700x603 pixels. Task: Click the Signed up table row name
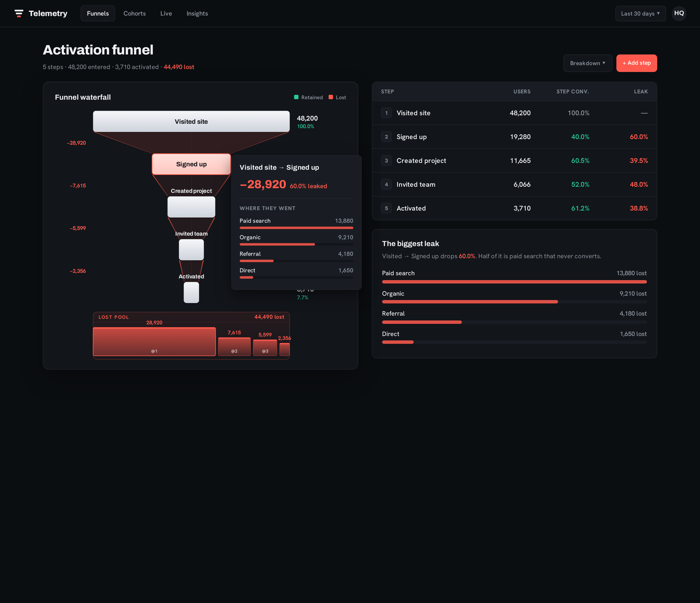pyautogui.click(x=411, y=137)
